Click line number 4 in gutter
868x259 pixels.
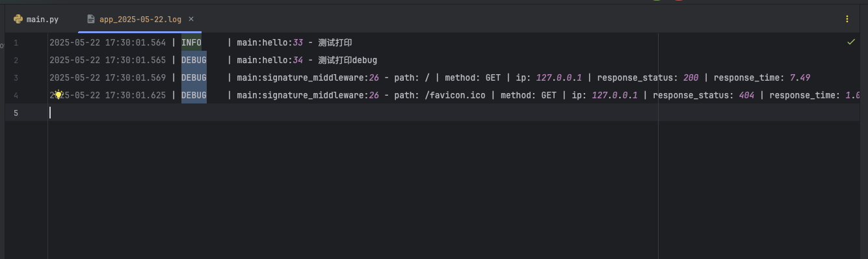click(x=16, y=96)
